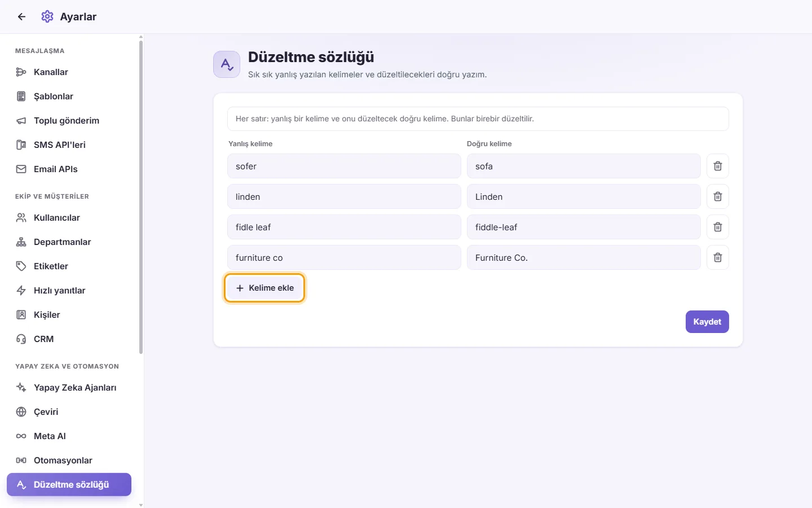
Task: Click the Toplu gönderim megaphone icon
Action: (21, 121)
